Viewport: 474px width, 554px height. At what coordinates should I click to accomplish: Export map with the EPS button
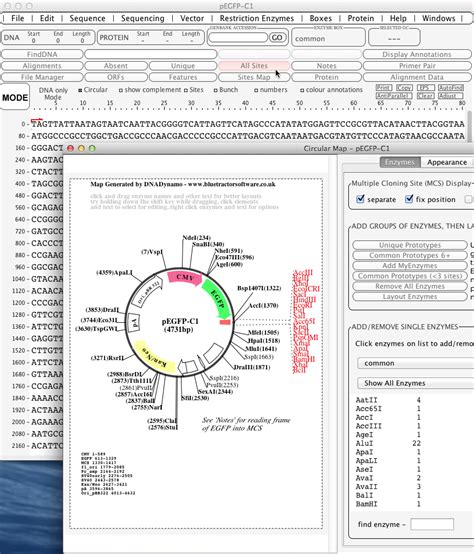pos(425,87)
